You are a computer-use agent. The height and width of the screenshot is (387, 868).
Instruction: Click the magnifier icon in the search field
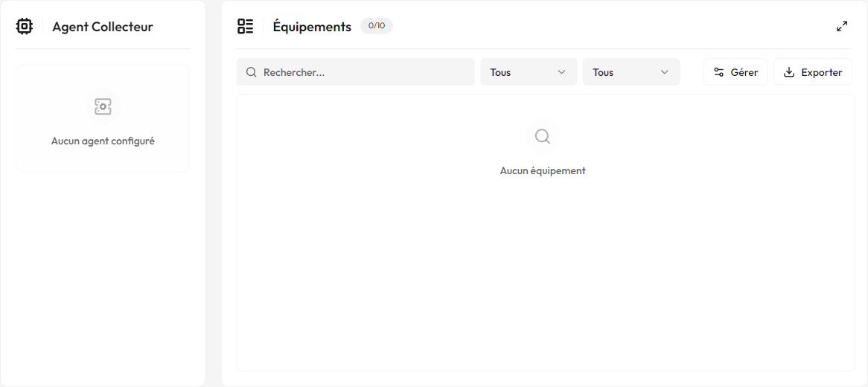(252, 72)
